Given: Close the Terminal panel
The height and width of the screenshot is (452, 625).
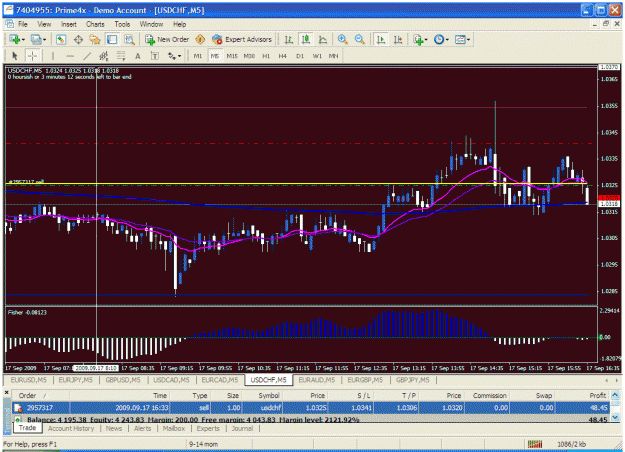Looking at the screenshot, I should 6,393.
